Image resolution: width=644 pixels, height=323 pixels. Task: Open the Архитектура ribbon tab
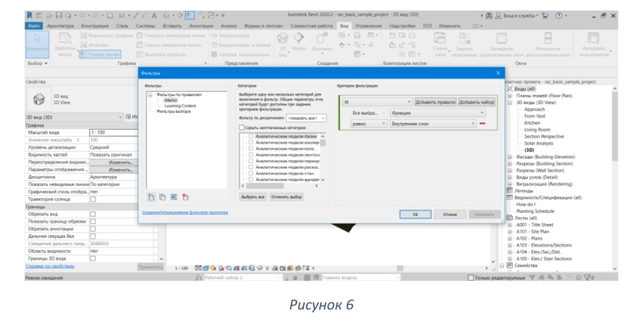coord(60,26)
